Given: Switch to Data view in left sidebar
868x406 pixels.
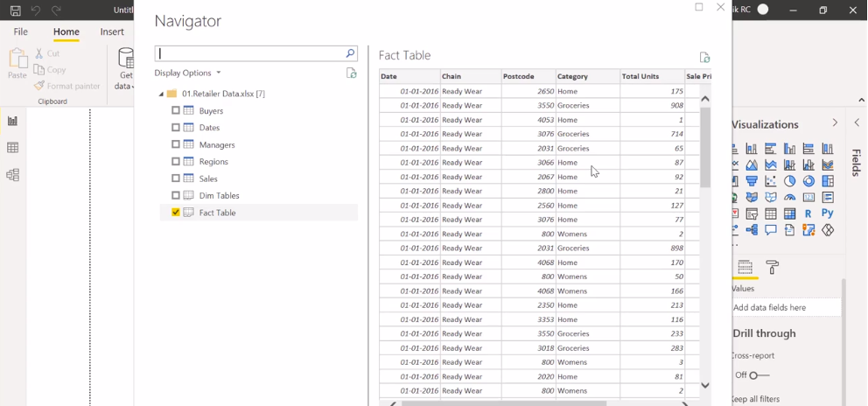Looking at the screenshot, I should point(13,147).
